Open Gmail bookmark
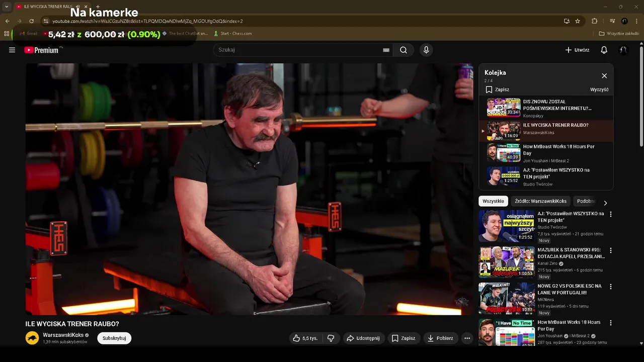Screen dimensions: 644x362 click(28, 34)
